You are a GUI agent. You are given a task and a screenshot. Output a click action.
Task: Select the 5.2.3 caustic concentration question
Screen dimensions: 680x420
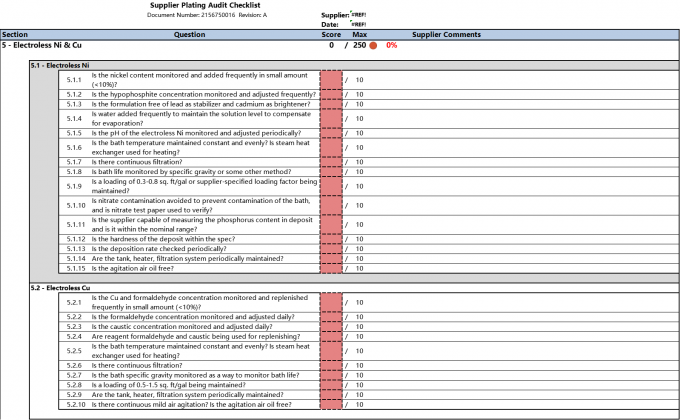tap(181, 326)
